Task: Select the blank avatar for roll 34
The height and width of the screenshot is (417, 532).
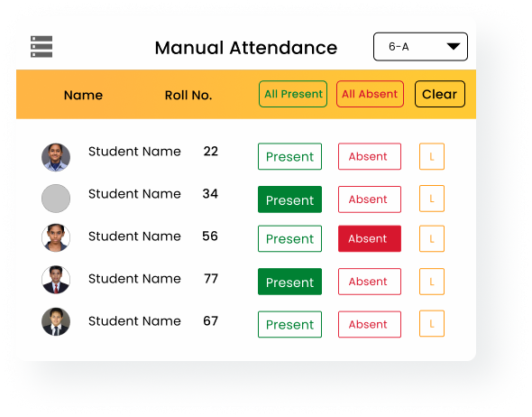Action: coord(56,199)
